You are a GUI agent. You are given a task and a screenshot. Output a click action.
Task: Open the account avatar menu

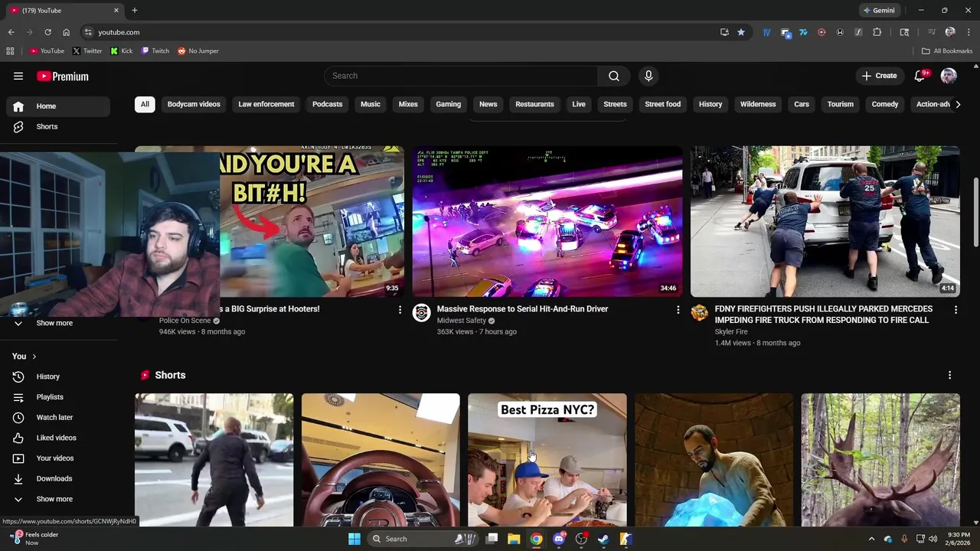tap(949, 76)
